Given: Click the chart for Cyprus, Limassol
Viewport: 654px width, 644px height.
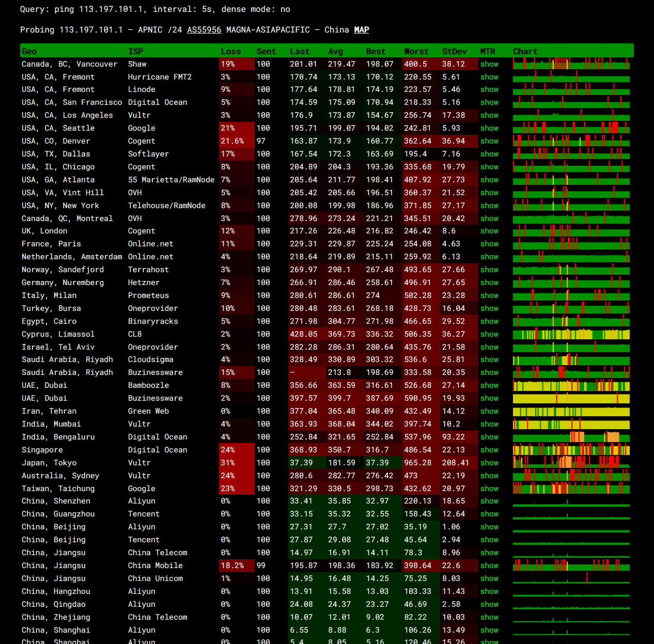Looking at the screenshot, I should tap(571, 334).
